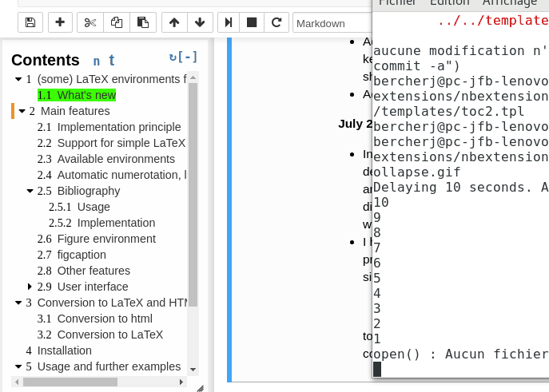Interrupt the kernel with the stop icon

click(x=252, y=22)
